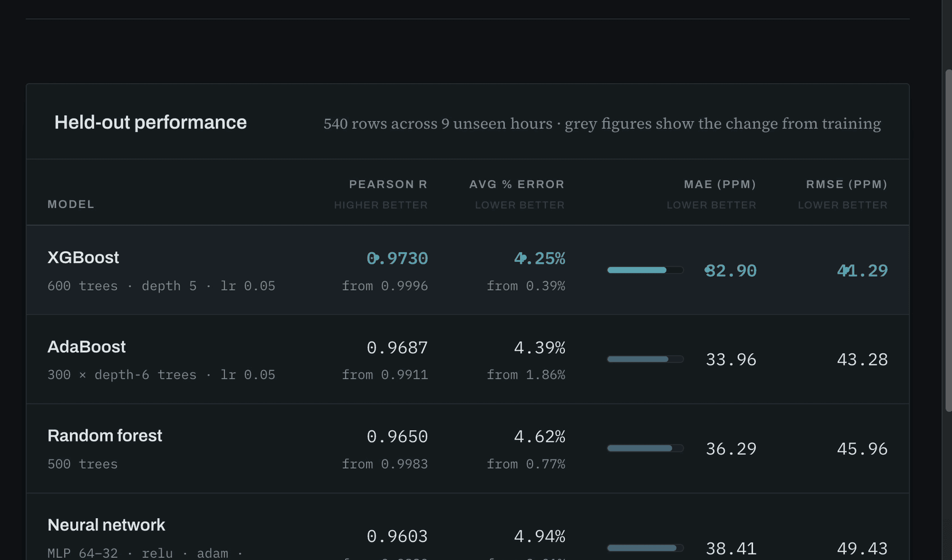The width and height of the screenshot is (952, 560).
Task: Click Random forest RMSE value 45.96
Action: coord(862,449)
